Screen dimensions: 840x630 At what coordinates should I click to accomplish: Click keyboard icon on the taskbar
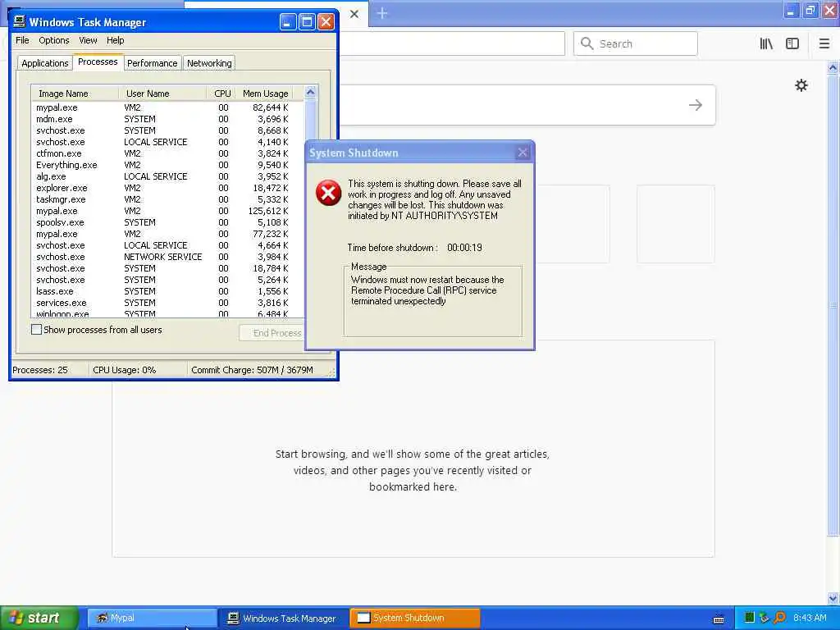(x=719, y=619)
